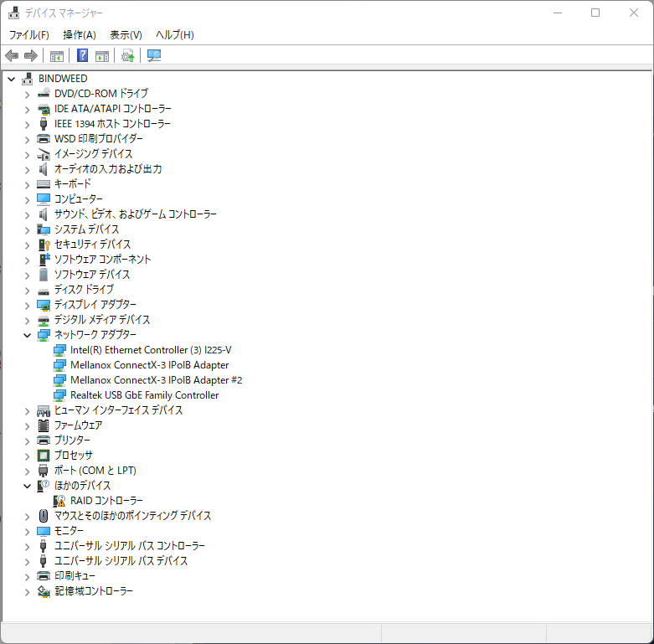Click the update driver toolbar icon

(127, 55)
